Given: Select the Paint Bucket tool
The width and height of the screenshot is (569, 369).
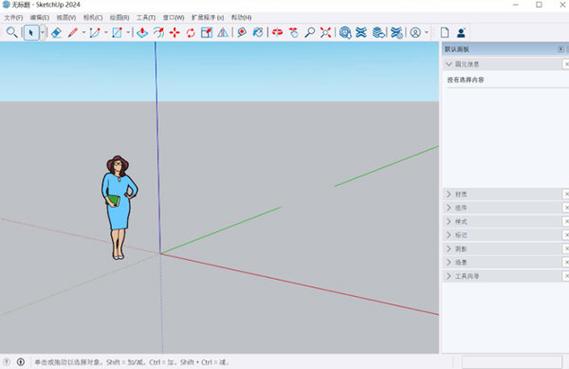Looking at the screenshot, I should point(258,33).
